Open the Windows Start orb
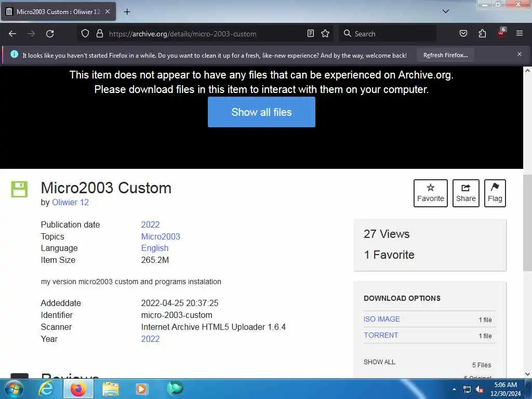The image size is (532, 399). pyautogui.click(x=14, y=389)
